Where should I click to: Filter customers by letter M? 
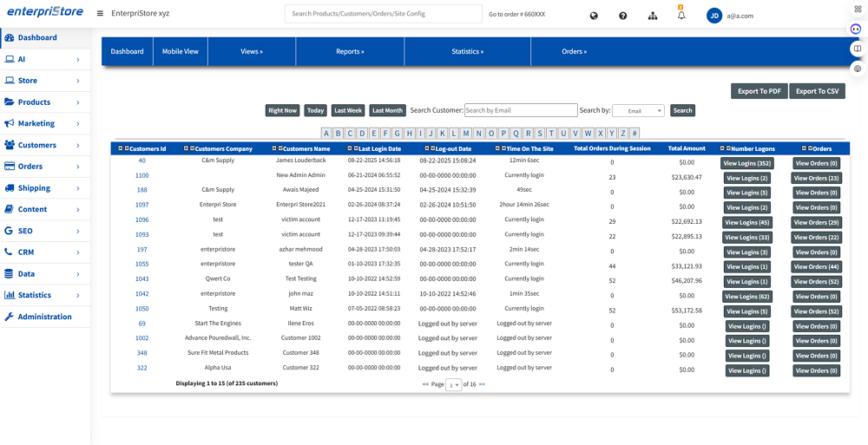467,134
